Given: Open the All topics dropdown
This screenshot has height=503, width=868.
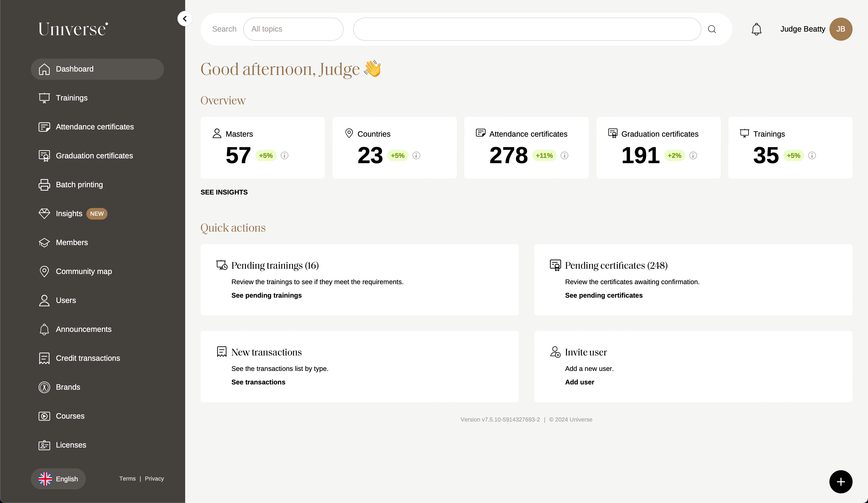Looking at the screenshot, I should point(293,29).
